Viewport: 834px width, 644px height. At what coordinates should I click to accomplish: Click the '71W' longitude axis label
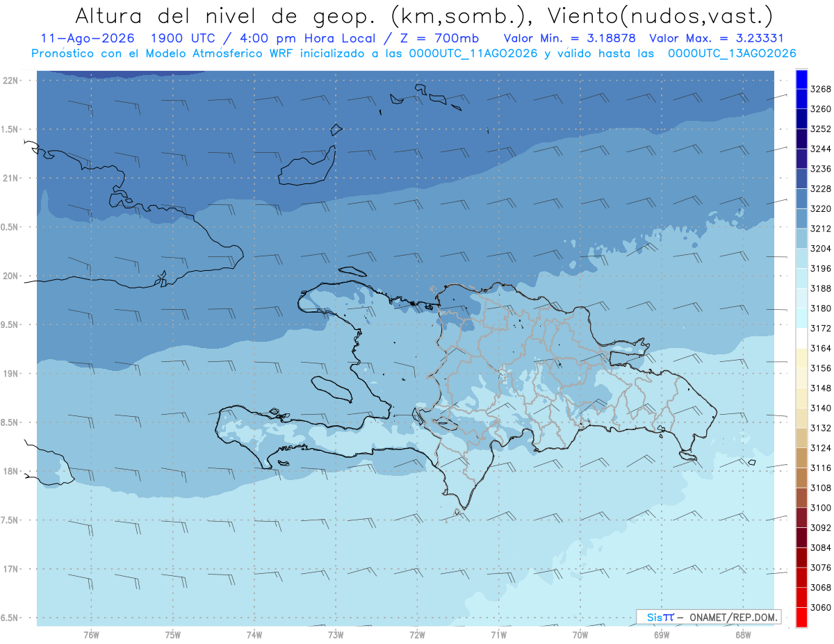point(498,634)
